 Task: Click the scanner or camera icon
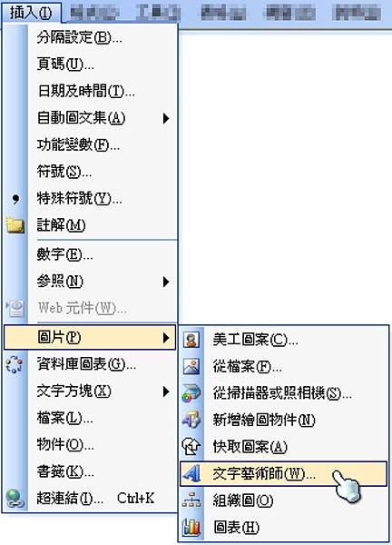[191, 393]
